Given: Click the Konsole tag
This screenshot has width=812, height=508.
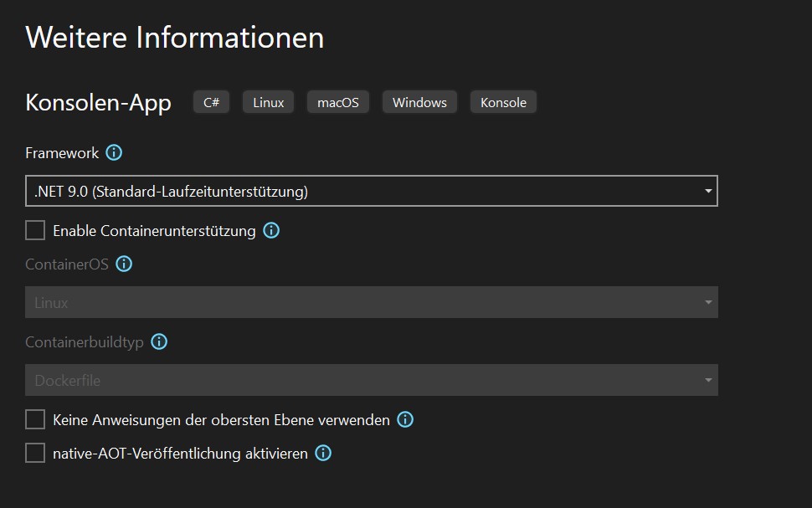Looking at the screenshot, I should click(x=503, y=102).
